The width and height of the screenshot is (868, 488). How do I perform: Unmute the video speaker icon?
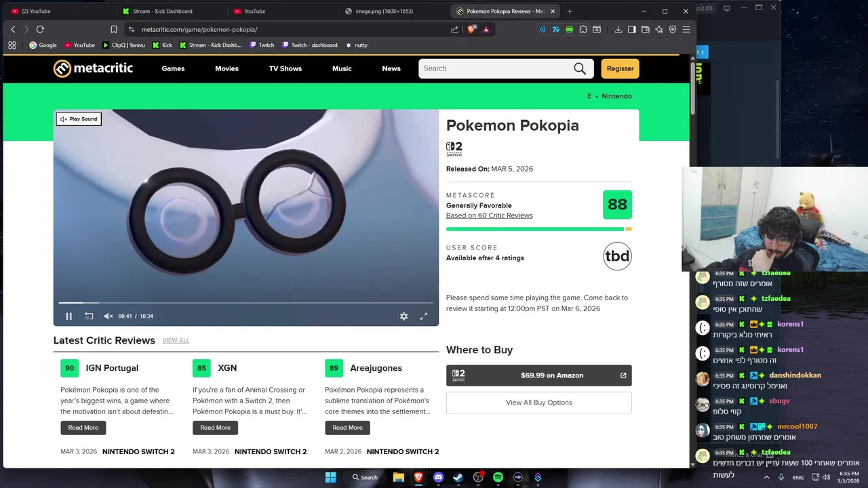click(x=108, y=316)
